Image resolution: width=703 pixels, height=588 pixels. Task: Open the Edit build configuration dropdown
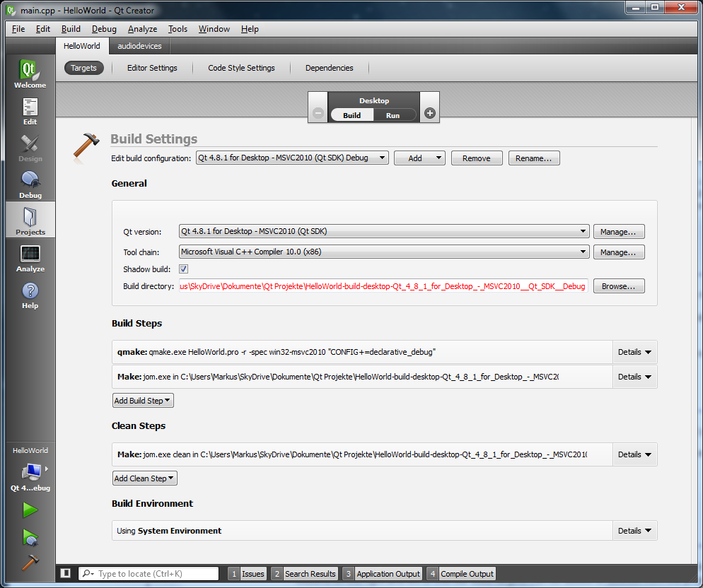point(292,158)
